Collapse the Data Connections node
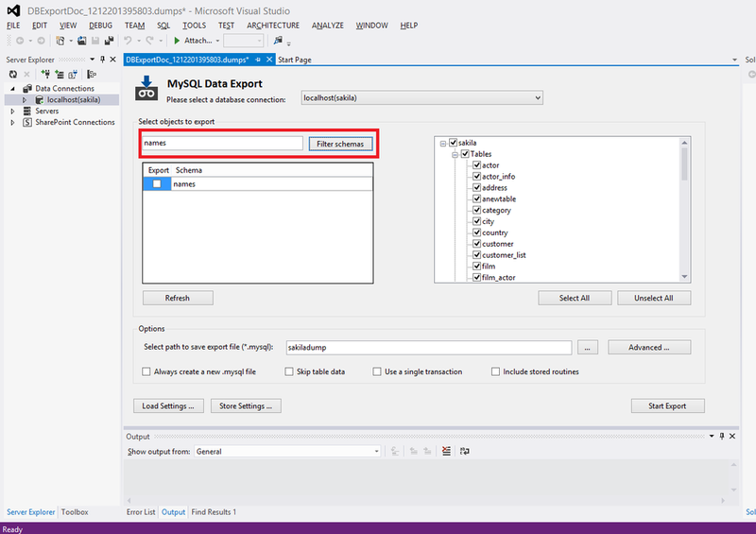 coord(13,89)
